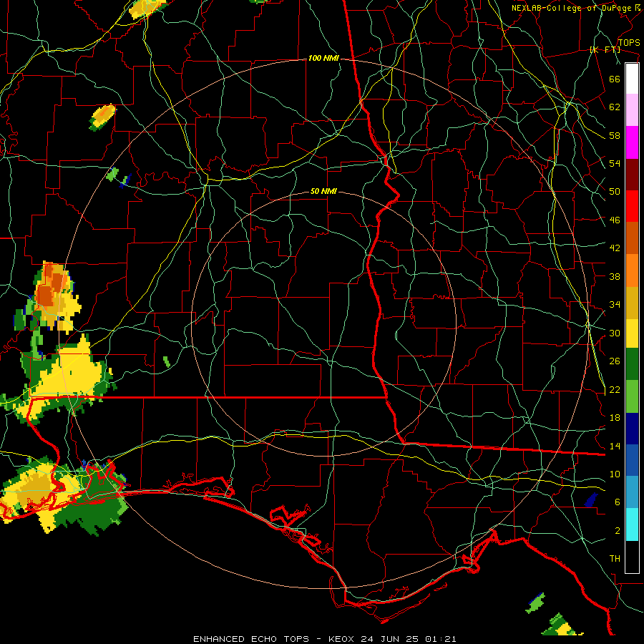This screenshot has width=644, height=644.
Task: Click the 50 value in the color legend
Action: 615,192
